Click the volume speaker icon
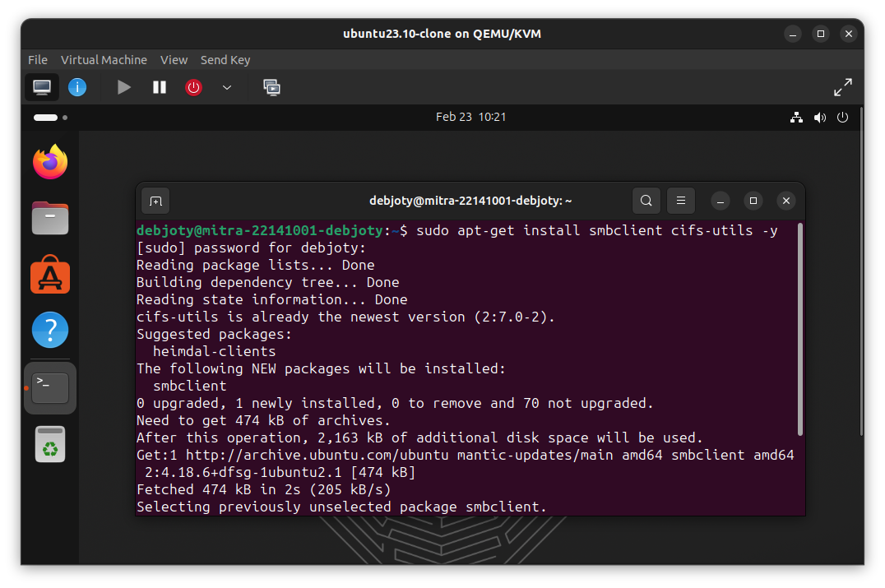The width and height of the screenshot is (885, 588). point(819,118)
